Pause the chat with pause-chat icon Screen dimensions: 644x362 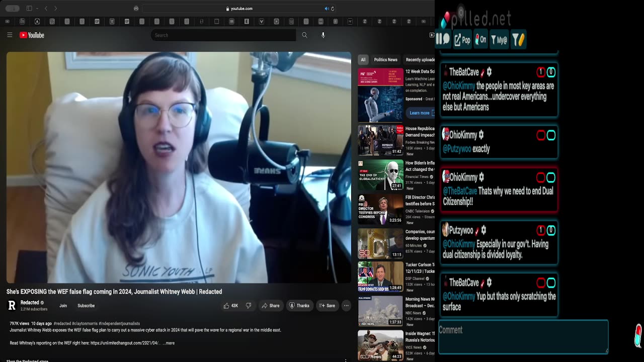pyautogui.click(x=443, y=39)
